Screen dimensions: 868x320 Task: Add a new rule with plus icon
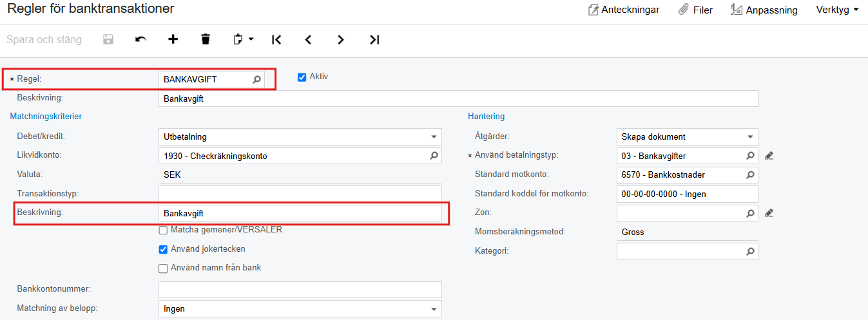[173, 39]
